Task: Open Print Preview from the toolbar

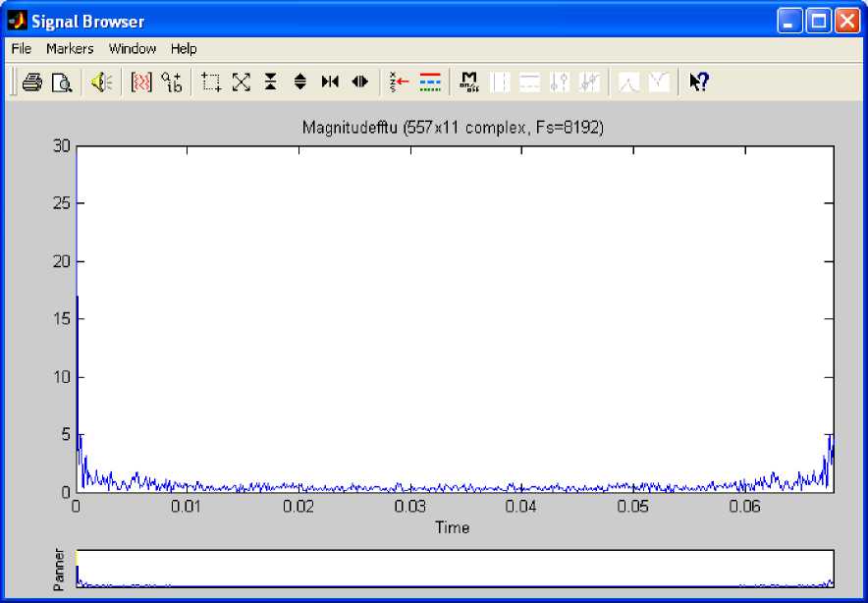Action: tap(62, 82)
